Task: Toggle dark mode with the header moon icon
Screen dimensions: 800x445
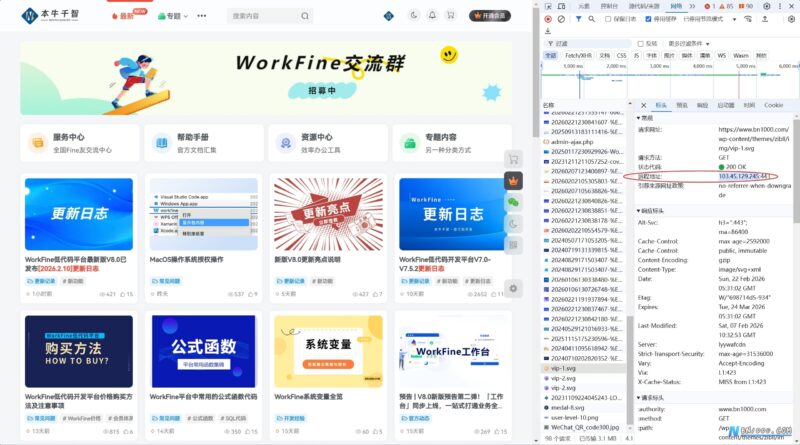Action: (414, 15)
